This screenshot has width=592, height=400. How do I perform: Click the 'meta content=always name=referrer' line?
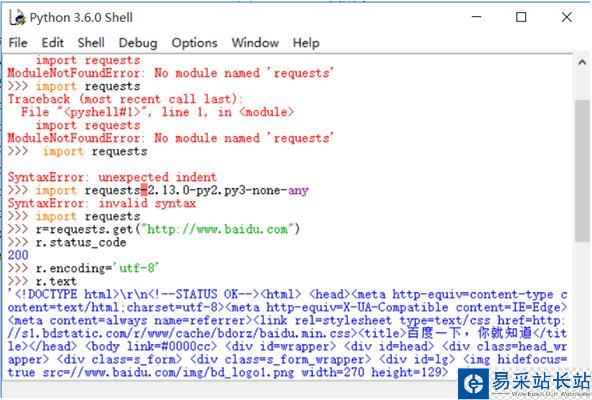pyautogui.click(x=287, y=320)
